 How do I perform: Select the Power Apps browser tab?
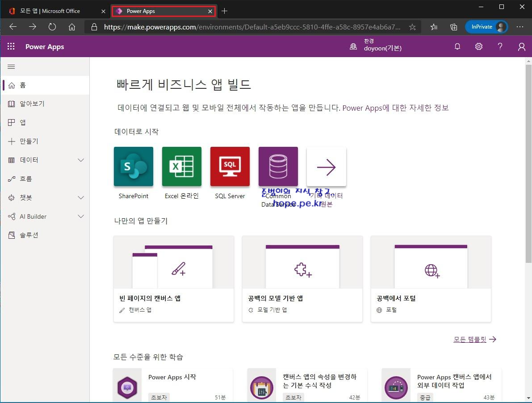[164, 11]
